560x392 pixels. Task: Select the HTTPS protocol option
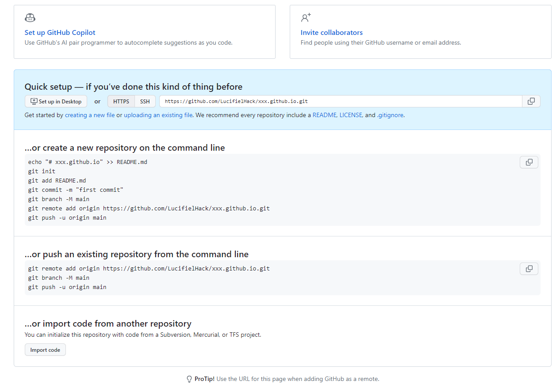point(121,101)
